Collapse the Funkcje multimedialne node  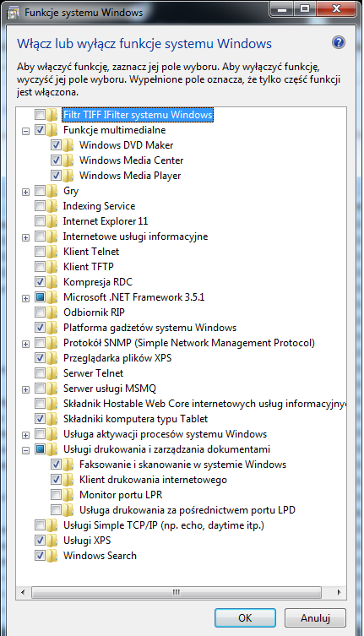coord(25,131)
